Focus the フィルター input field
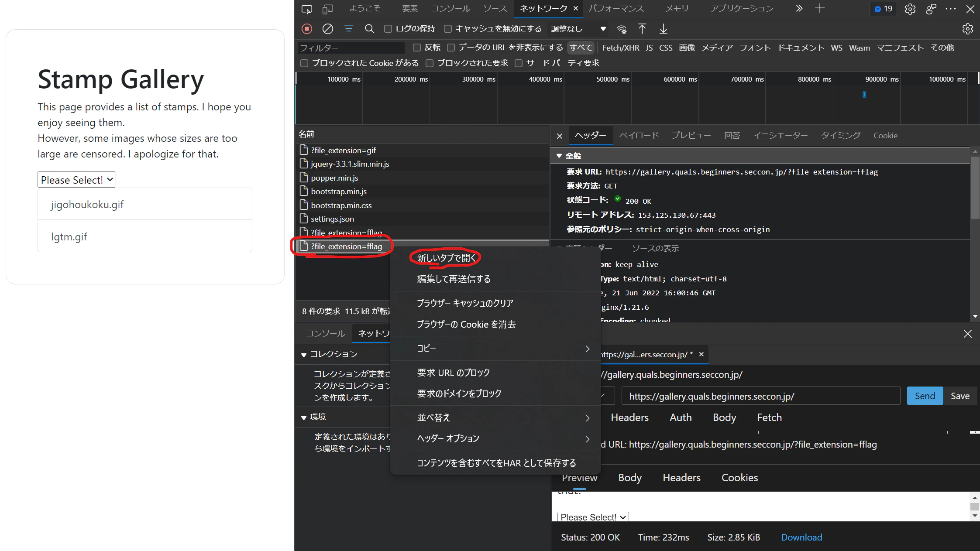 tap(351, 48)
